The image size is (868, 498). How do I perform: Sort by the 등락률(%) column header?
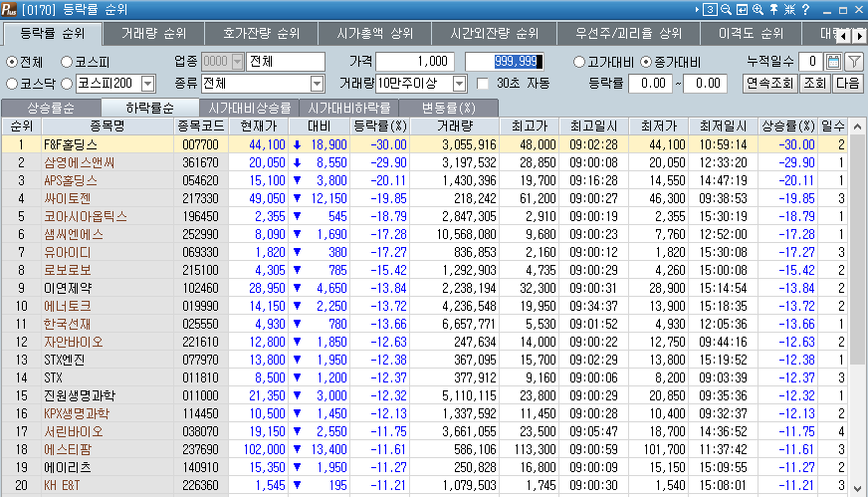(380, 126)
